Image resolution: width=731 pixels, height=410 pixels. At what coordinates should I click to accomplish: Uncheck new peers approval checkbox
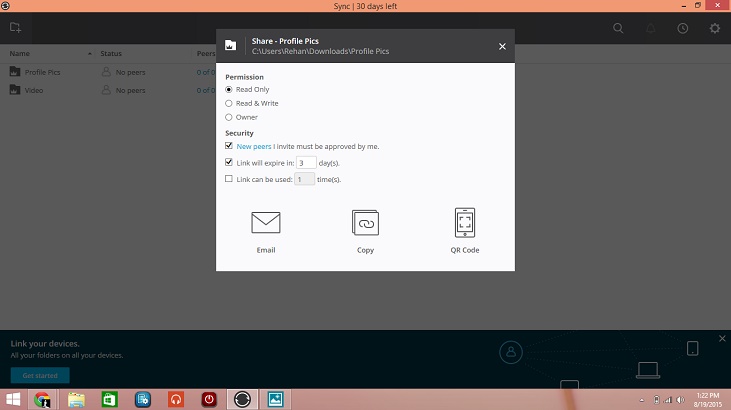pos(229,146)
